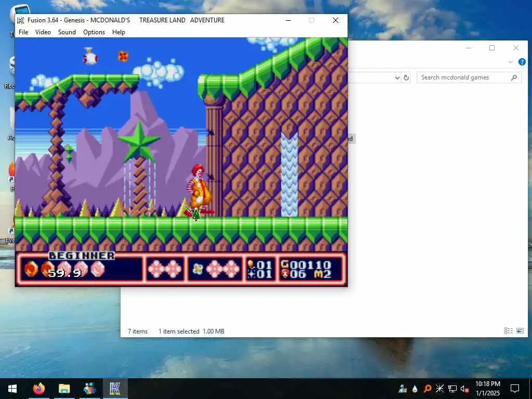This screenshot has width=532, height=399.
Task: Open the address bar history dropdown in File Explorer
Action: [397, 78]
